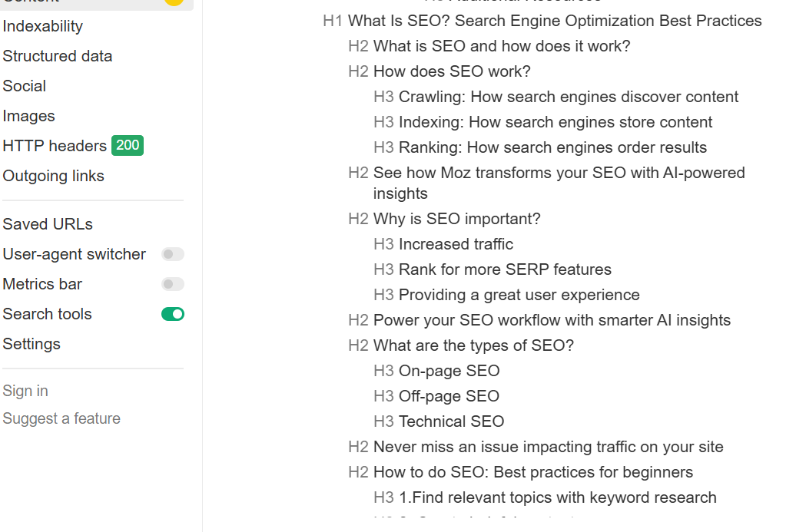Viewport: 796px width, 532px height.
Task: View the Outgoing links section
Action: 54,176
